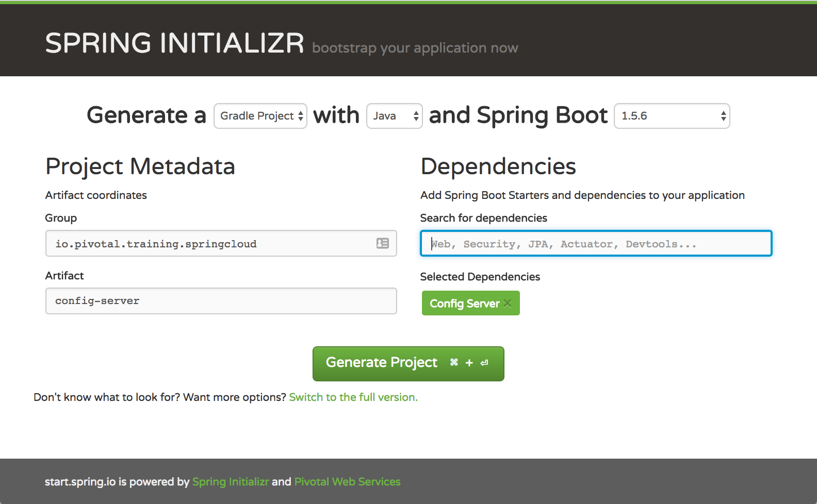
Task: Open the Gradle Project type dropdown
Action: click(260, 116)
